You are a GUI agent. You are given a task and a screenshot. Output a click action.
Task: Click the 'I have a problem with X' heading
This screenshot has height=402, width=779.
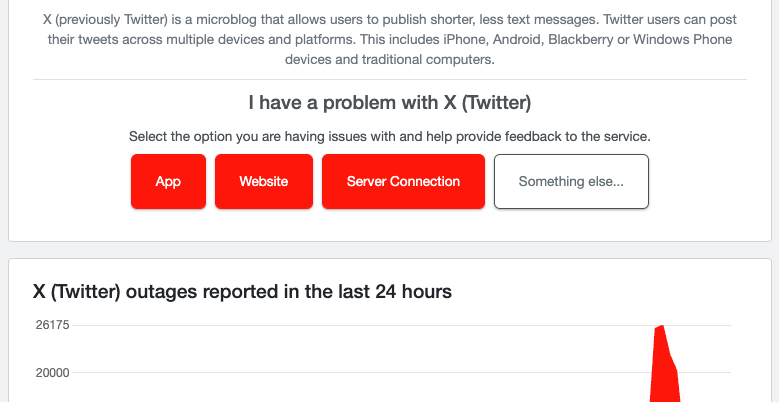[x=390, y=103]
